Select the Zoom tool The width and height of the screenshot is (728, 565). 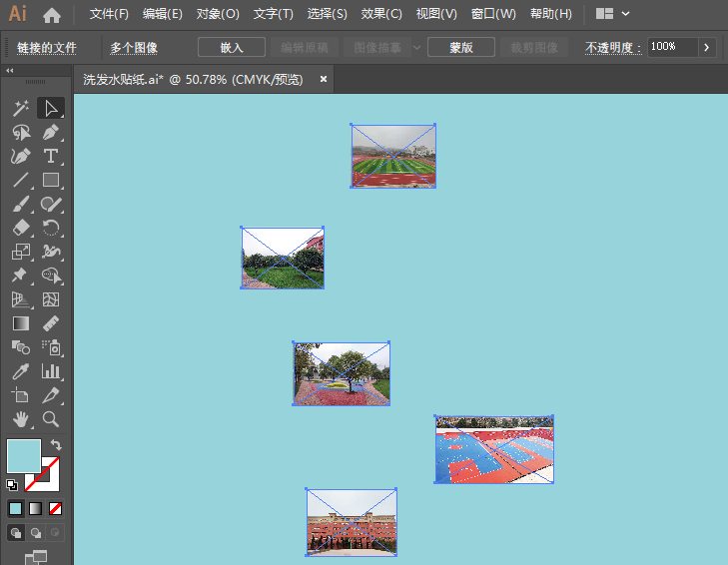click(51, 419)
